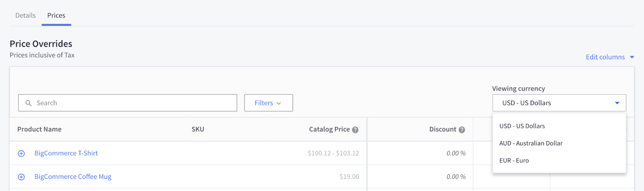Expand the BigCommerce Coffee Mug row plus icon
The height and width of the screenshot is (191, 644).
pos(21,177)
